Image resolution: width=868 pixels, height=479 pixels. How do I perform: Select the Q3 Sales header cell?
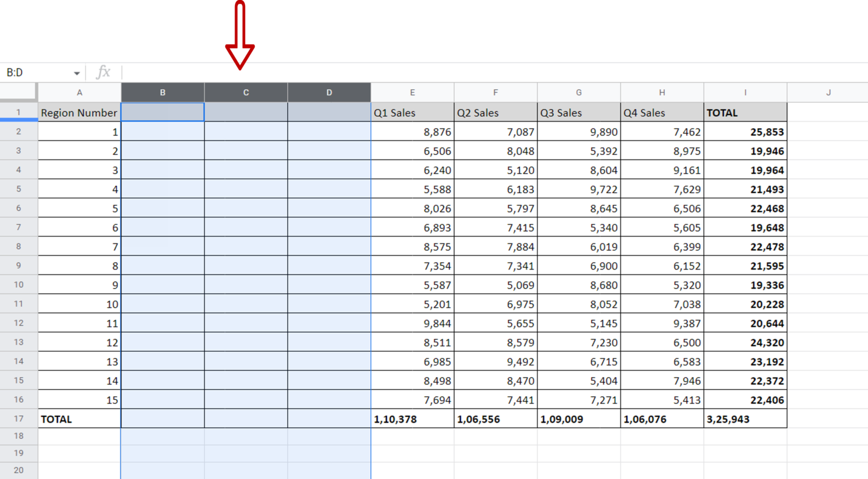578,112
